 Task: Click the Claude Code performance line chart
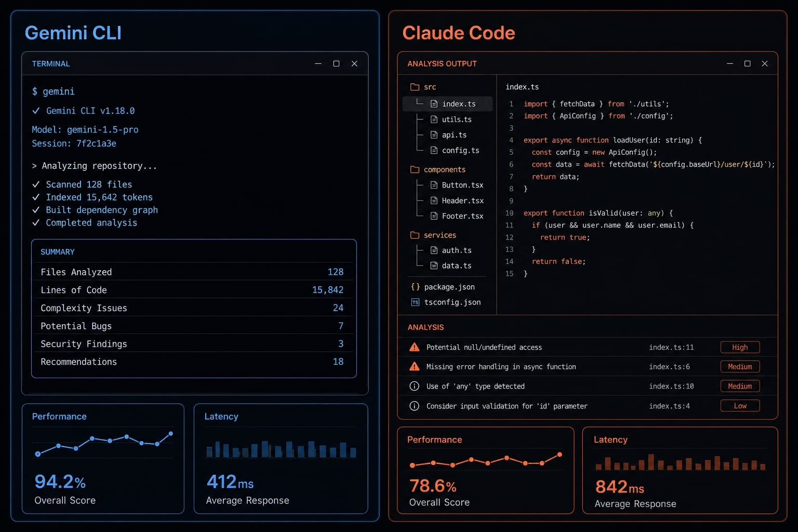pos(485,459)
